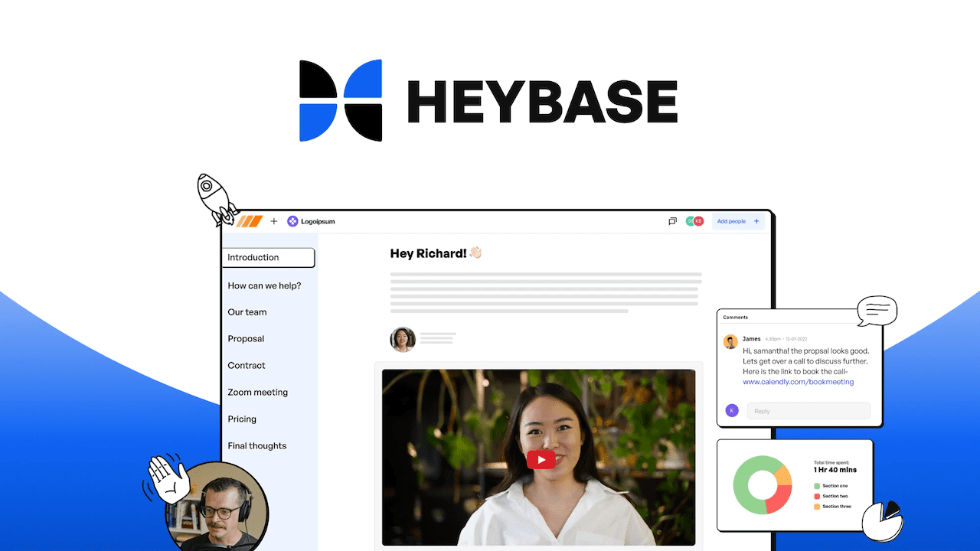Viewport: 980px width, 551px height.
Task: Click the calendly.com/bookmeeting link
Action: pos(798,381)
